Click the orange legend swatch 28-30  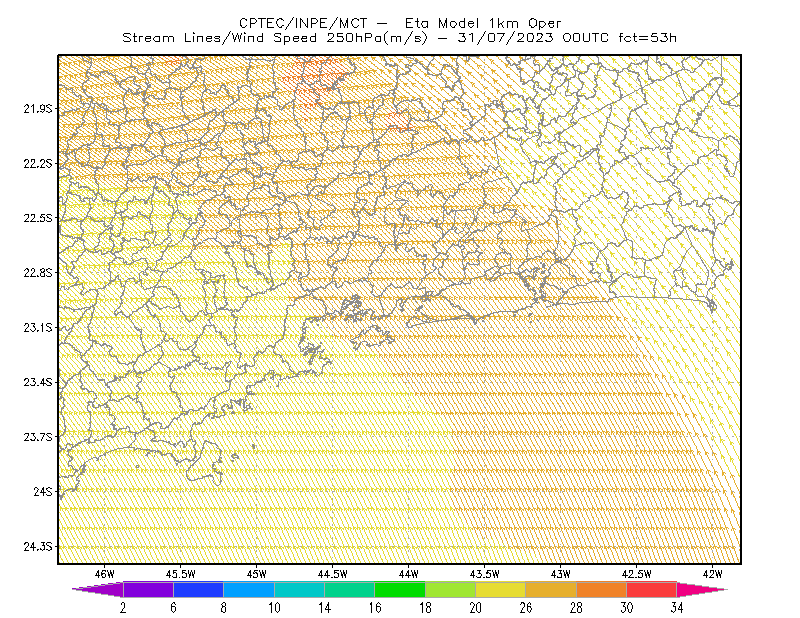pyautogui.click(x=602, y=589)
